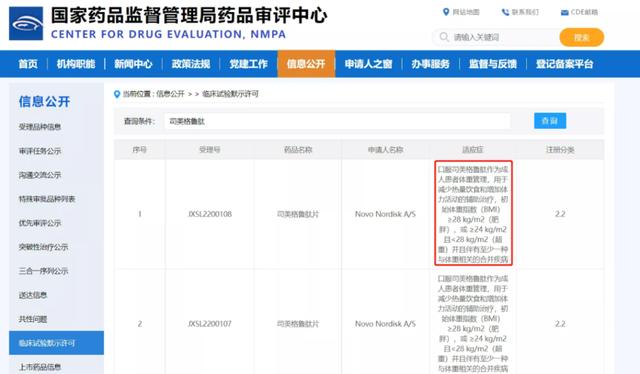Click acceptance number JXSL2200108

210,214
